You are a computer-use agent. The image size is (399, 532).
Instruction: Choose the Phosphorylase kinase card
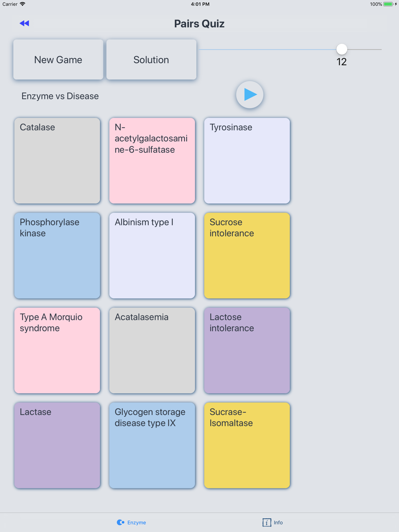57,256
